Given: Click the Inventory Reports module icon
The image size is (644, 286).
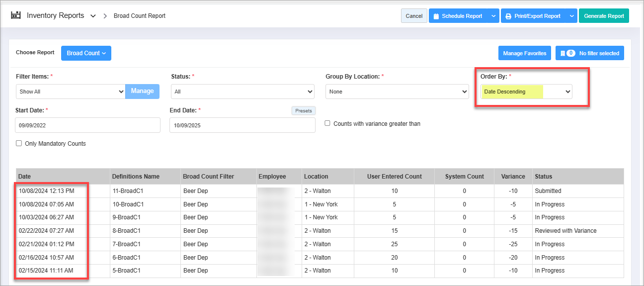Looking at the screenshot, I should [x=16, y=15].
